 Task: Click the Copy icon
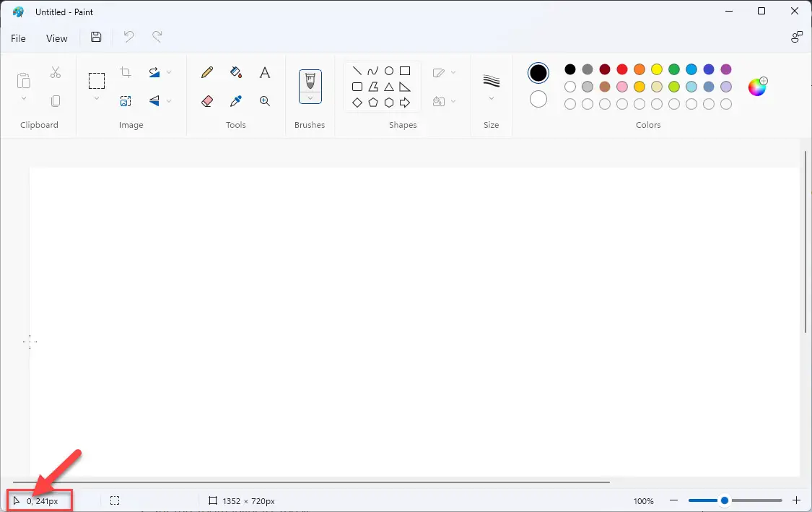(x=56, y=100)
